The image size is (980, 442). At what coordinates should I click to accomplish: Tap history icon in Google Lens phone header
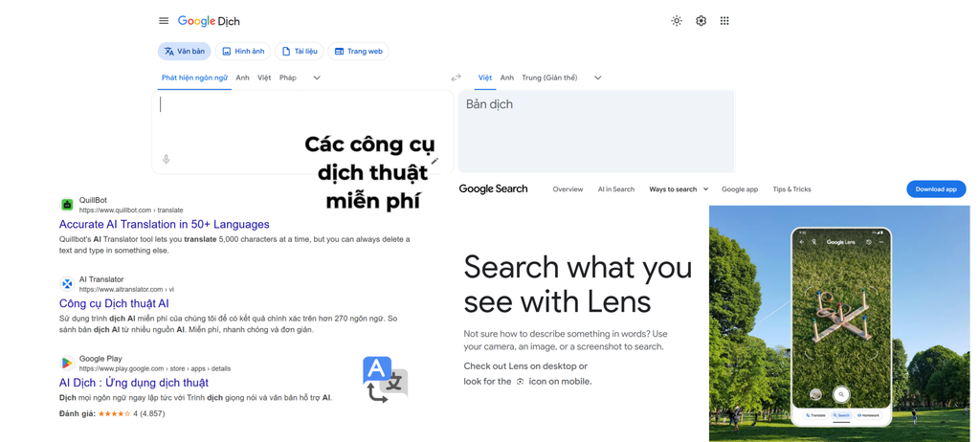[x=869, y=242]
